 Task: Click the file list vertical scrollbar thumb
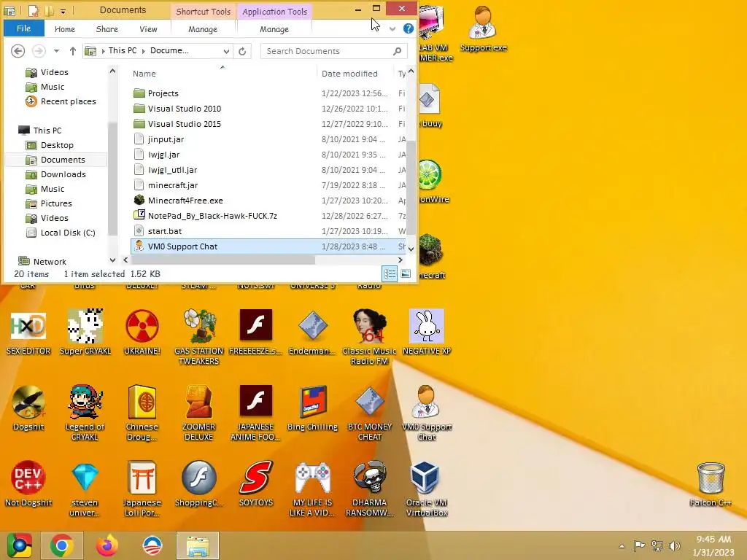[x=410, y=186]
